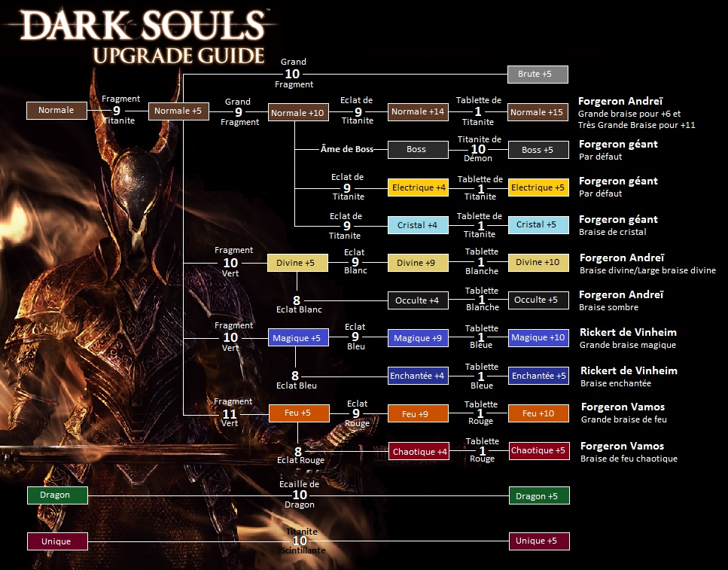Image resolution: width=728 pixels, height=570 pixels.
Task: Click "Rickert de Vinheim" beside Enchantée +5
Action: [x=629, y=370]
